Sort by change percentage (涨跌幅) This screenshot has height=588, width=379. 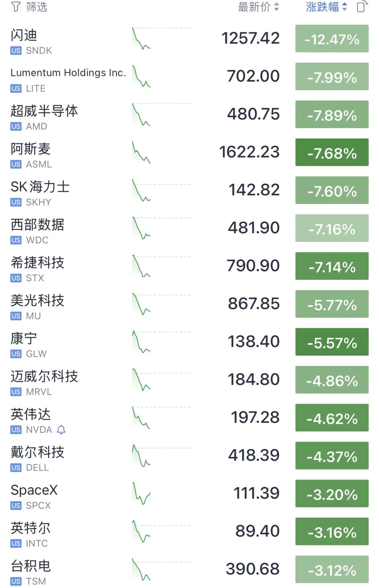click(x=326, y=7)
